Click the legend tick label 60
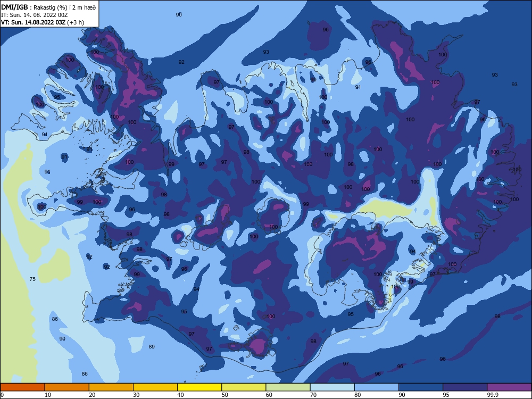 tap(269, 395)
